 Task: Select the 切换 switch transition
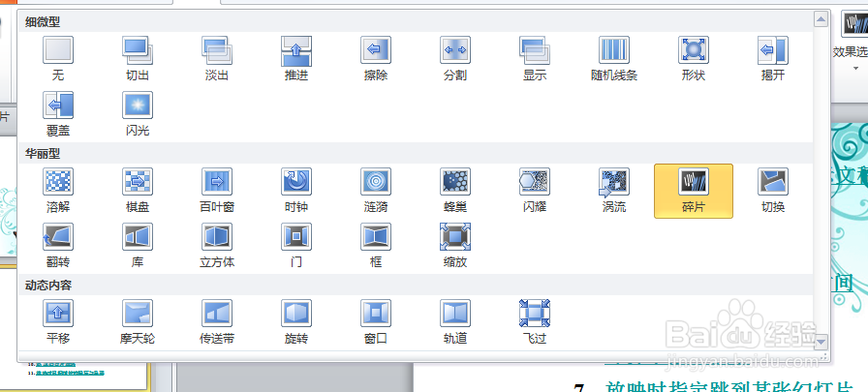773,191
